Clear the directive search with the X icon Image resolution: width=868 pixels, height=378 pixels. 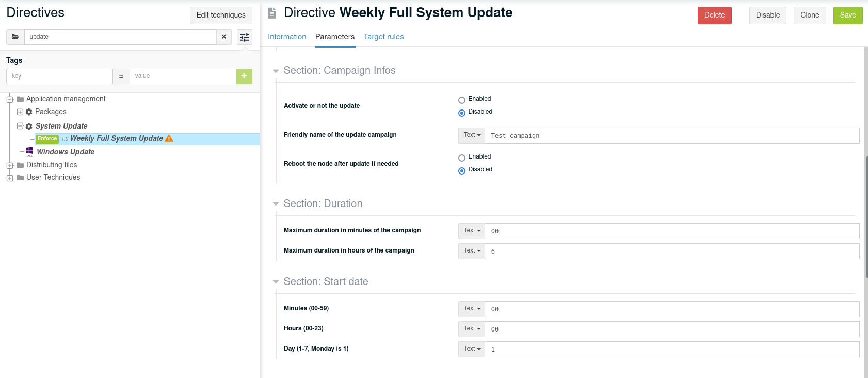coord(224,37)
